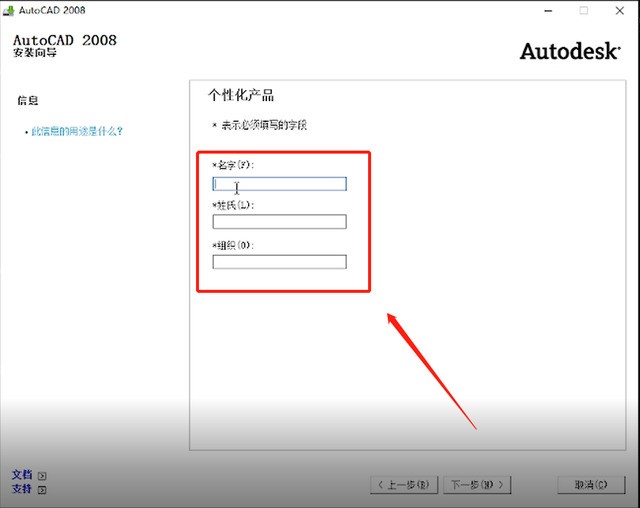Open the 支持 support link

click(22, 488)
